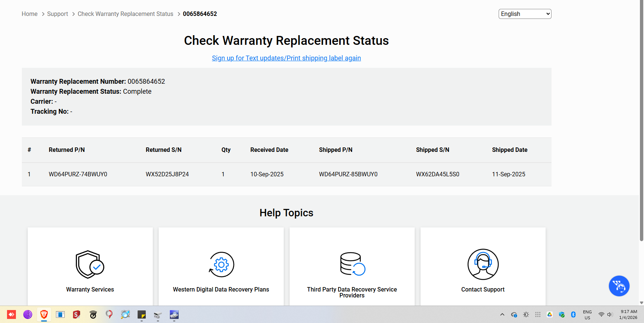644x323 pixels.
Task: Click the Warranty Services shield icon
Action: click(90, 264)
